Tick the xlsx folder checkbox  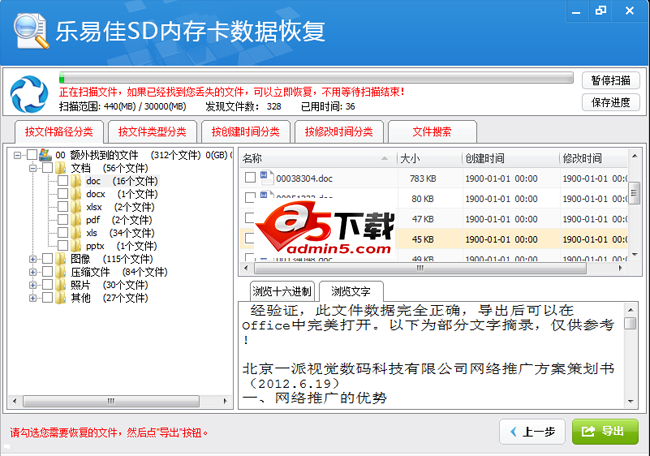point(63,206)
